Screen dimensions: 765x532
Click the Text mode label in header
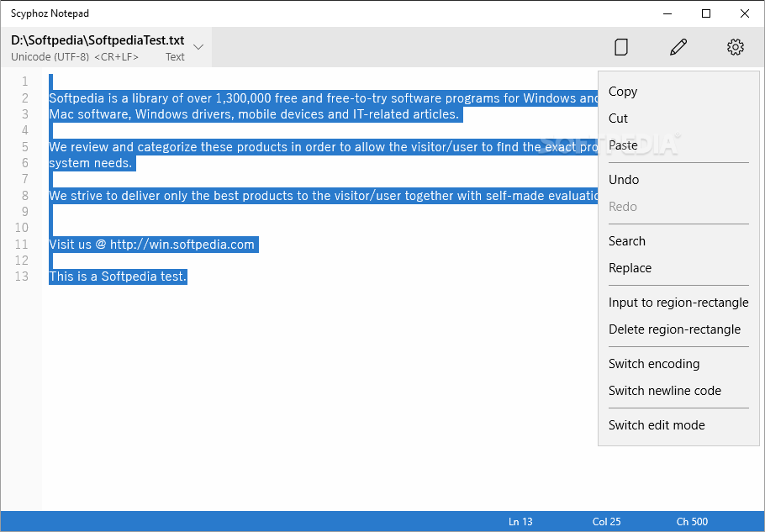pos(175,57)
